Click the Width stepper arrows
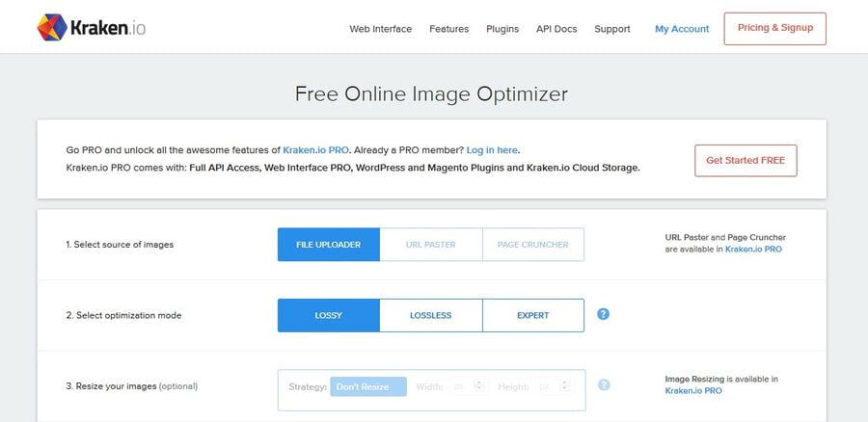868x422 pixels. point(480,386)
